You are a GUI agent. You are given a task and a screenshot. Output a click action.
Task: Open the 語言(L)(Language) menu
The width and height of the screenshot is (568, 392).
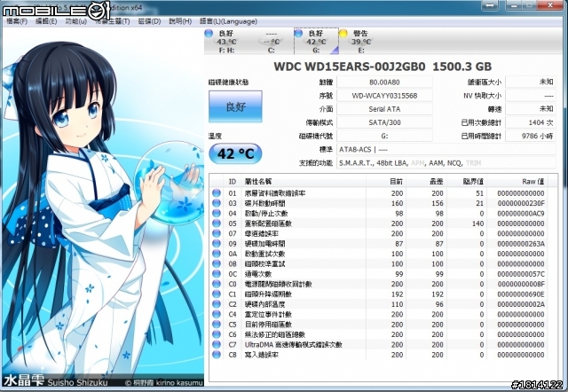pyautogui.click(x=229, y=21)
